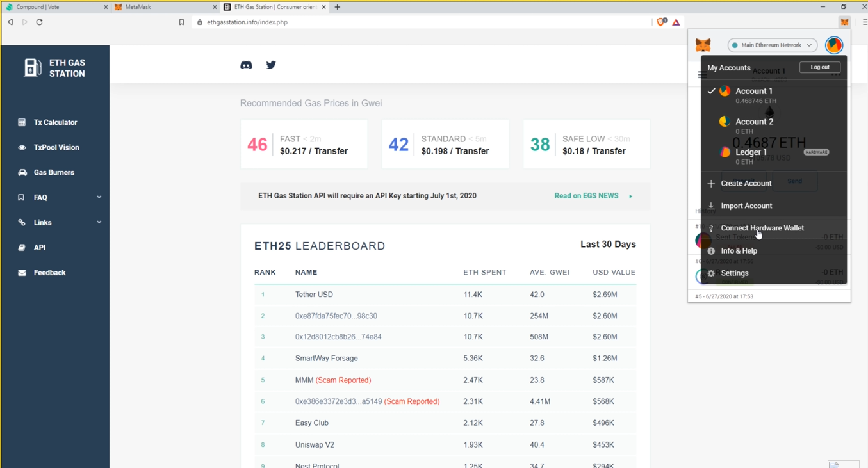
Task: Click the TxPool Vision eye icon
Action: 22,147
